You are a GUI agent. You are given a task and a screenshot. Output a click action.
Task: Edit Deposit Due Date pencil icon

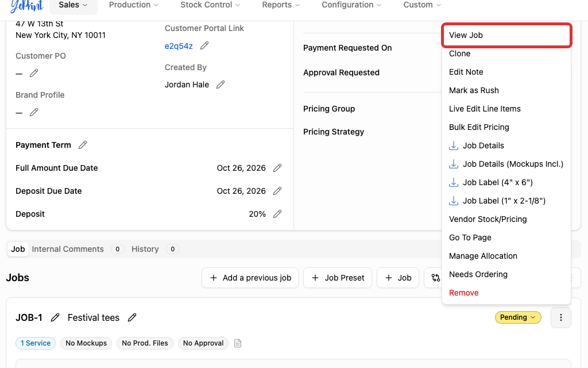click(277, 191)
